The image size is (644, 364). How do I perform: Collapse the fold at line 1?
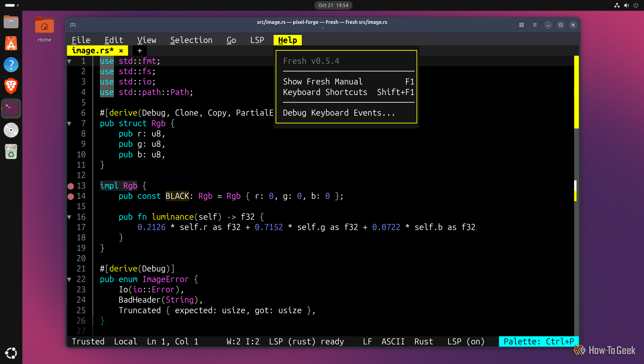coord(69,61)
